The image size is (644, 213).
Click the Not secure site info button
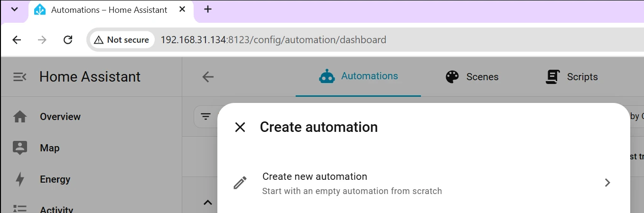click(x=122, y=40)
